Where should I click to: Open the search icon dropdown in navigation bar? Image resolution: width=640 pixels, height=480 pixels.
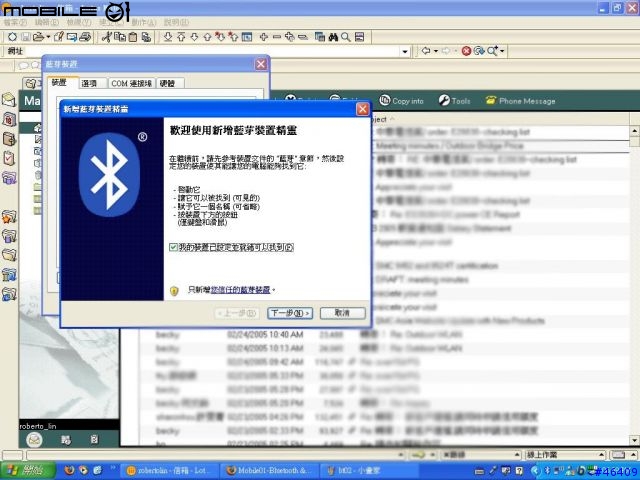point(502,51)
